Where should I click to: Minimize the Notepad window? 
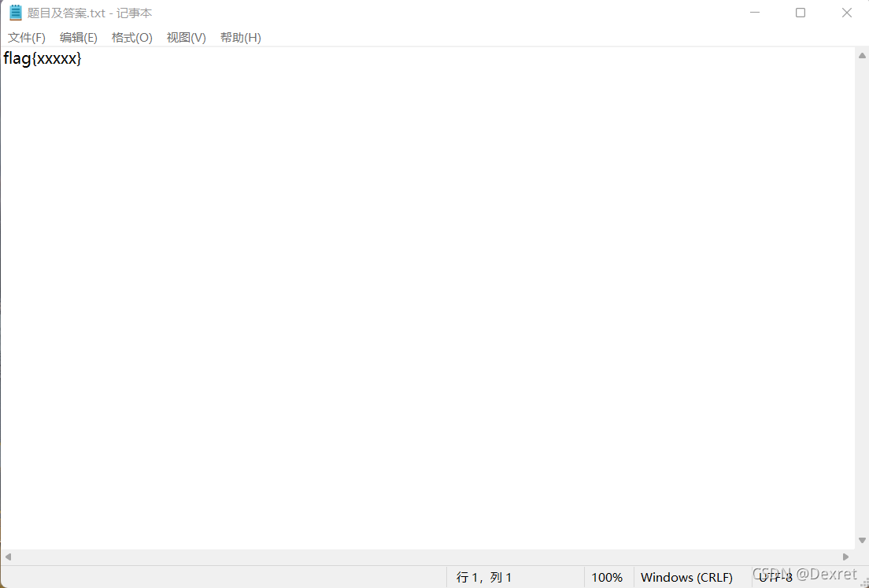click(754, 13)
